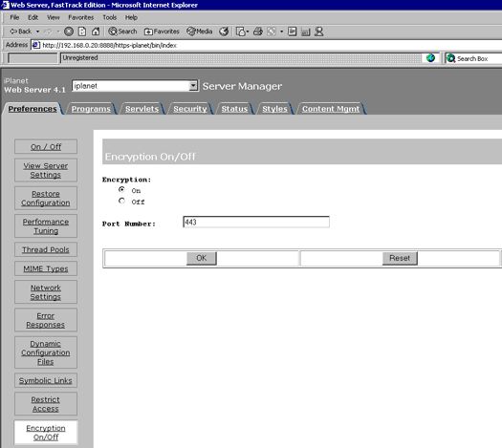Viewport: 502px width, 448px height.
Task: Click the Port Number input field
Action: tap(256, 222)
